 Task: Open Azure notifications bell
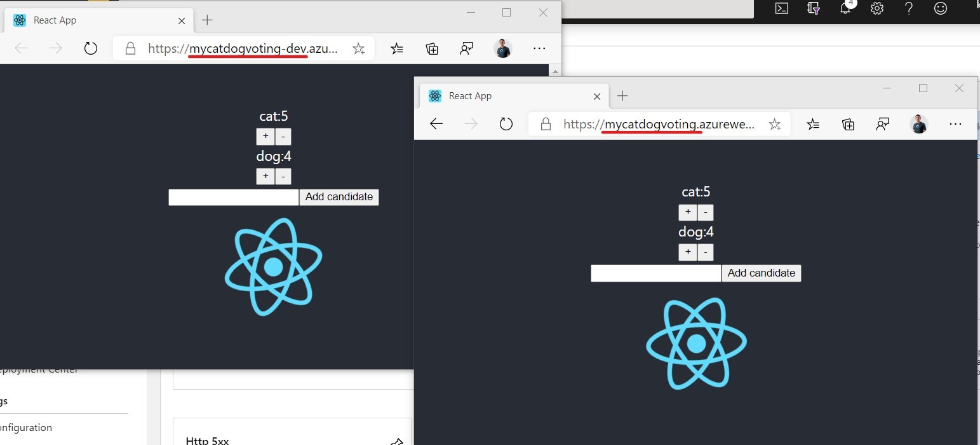click(x=845, y=8)
